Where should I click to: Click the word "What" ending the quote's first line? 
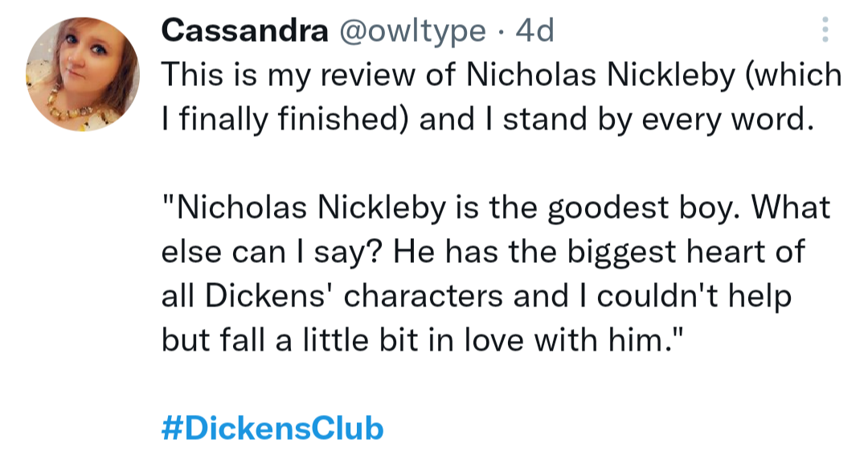coord(790,207)
